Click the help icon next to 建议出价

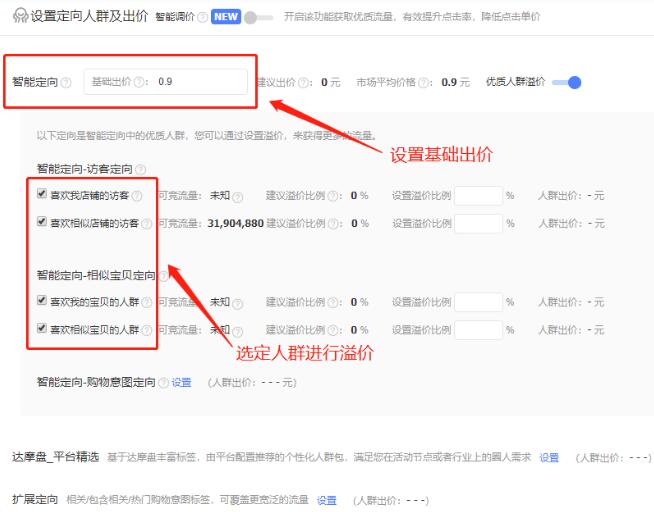pos(304,83)
